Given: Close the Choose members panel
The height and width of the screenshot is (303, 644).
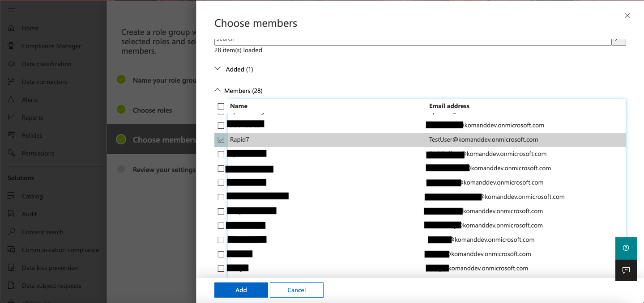Looking at the screenshot, I should pyautogui.click(x=627, y=16).
